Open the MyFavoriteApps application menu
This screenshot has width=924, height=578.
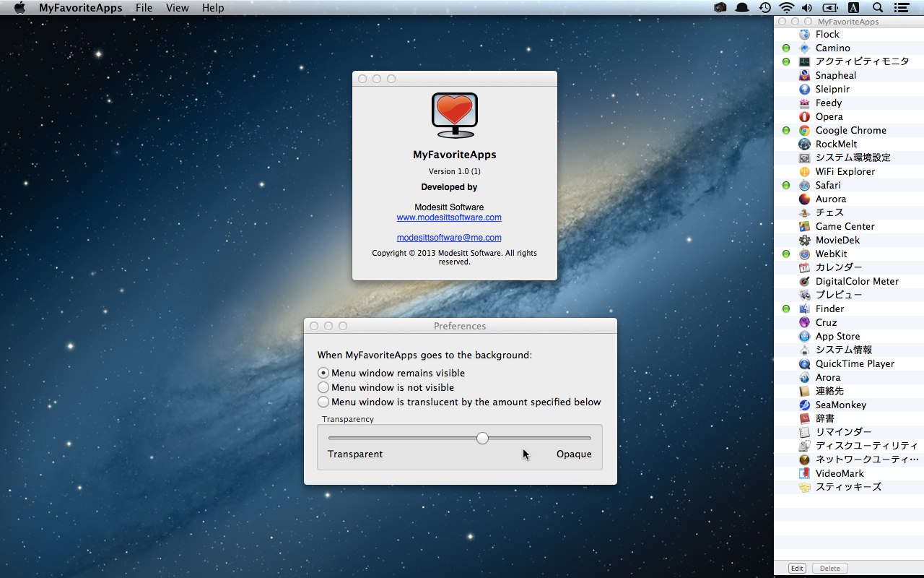click(x=81, y=8)
